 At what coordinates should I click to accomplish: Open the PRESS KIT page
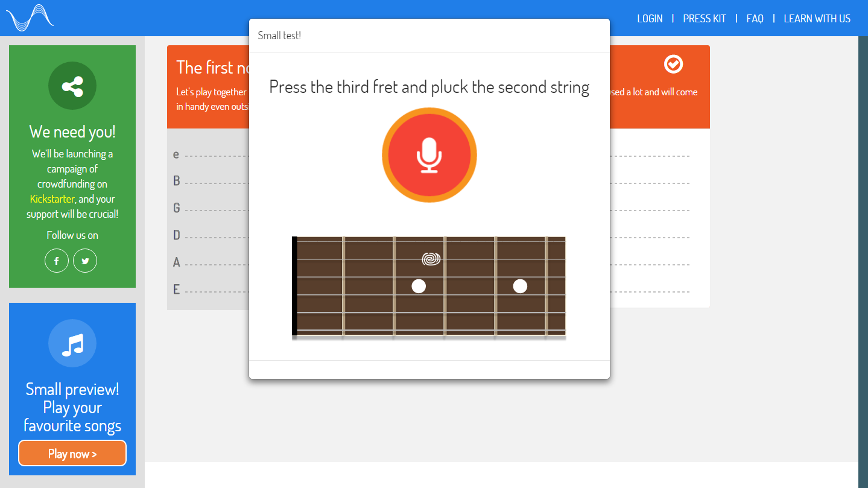coord(705,19)
